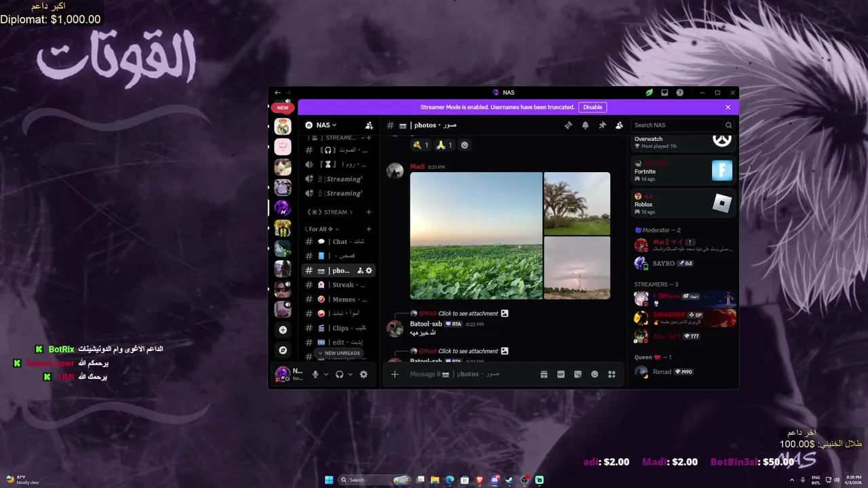Select the Real Madrid server icon
The width and height of the screenshot is (868, 488).
283,127
